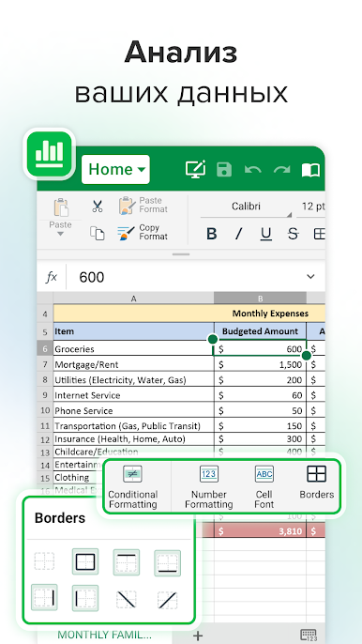Apply bottom border
The width and height of the screenshot is (362, 644).
click(x=168, y=562)
